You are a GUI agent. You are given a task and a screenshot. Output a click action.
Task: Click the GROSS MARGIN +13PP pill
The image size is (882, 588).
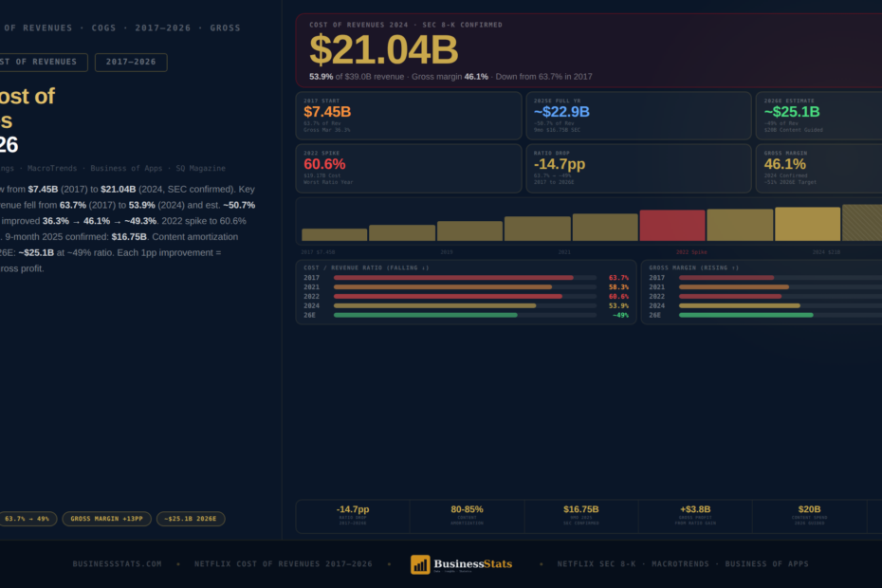point(107,519)
